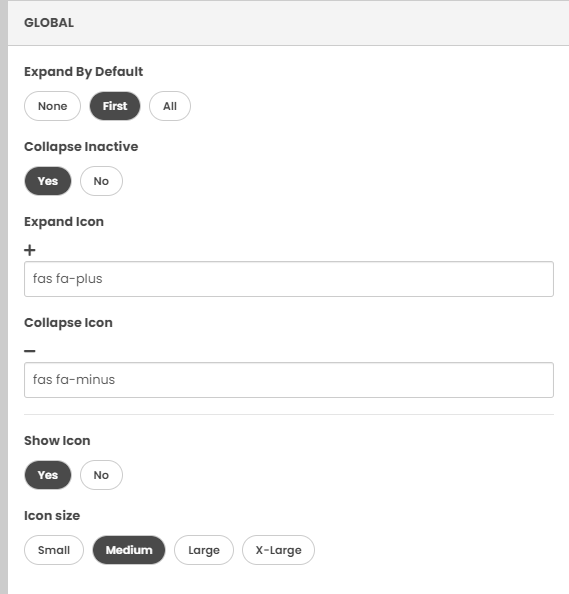The width and height of the screenshot is (569, 594).
Task: Click the Collapse Inactive label
Action: pyautogui.click(x=81, y=147)
